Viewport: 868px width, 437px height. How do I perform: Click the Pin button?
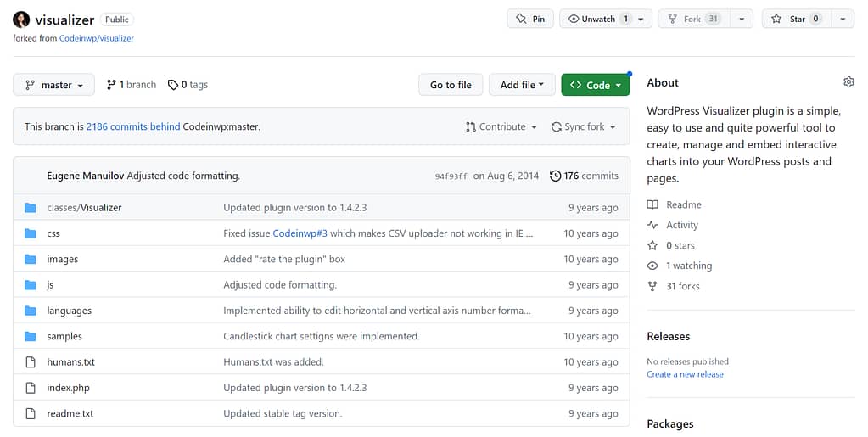529,19
